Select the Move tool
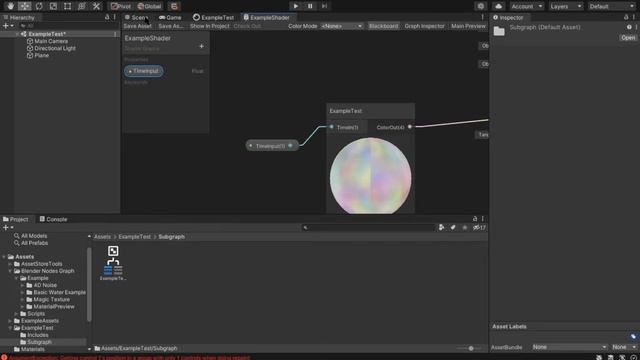 click(24, 6)
